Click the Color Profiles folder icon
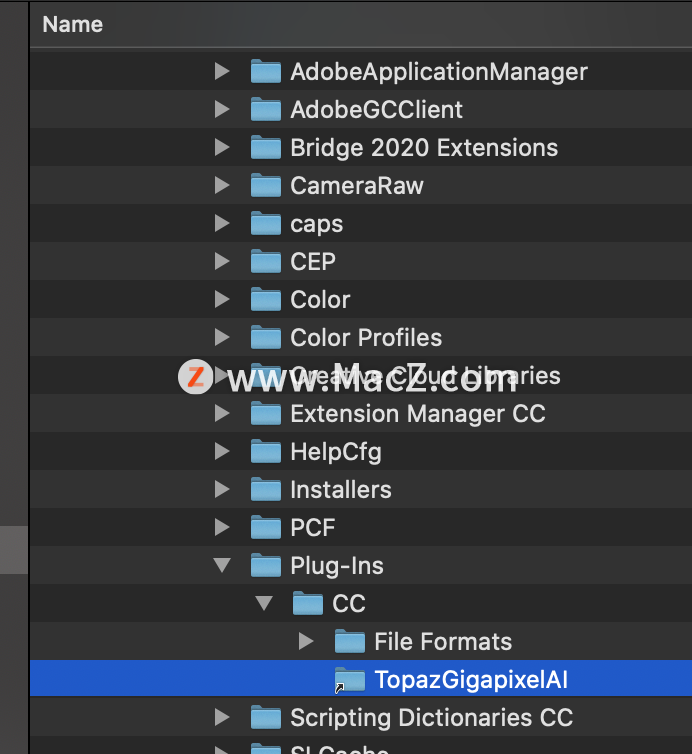 [266, 337]
